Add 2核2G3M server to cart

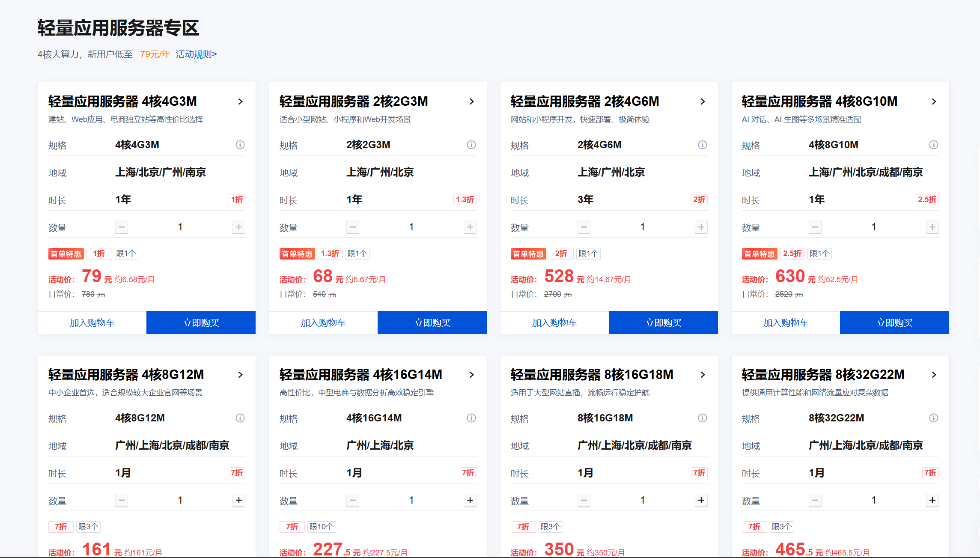[x=323, y=322]
